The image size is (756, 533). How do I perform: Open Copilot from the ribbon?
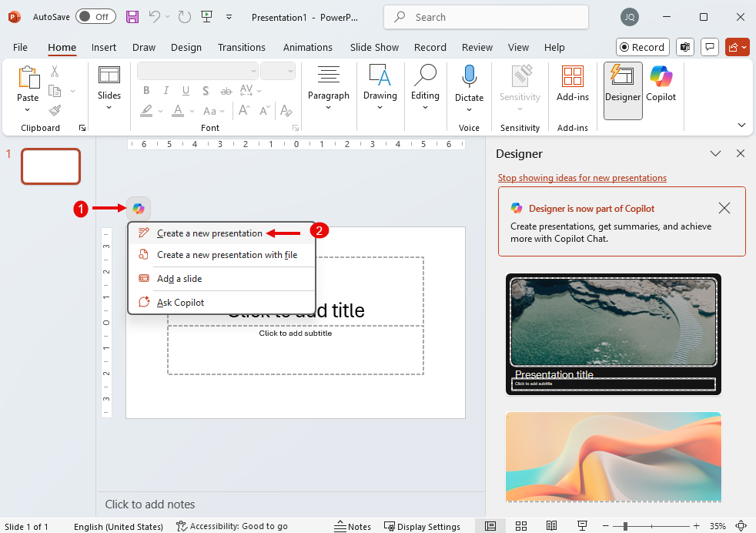point(661,84)
